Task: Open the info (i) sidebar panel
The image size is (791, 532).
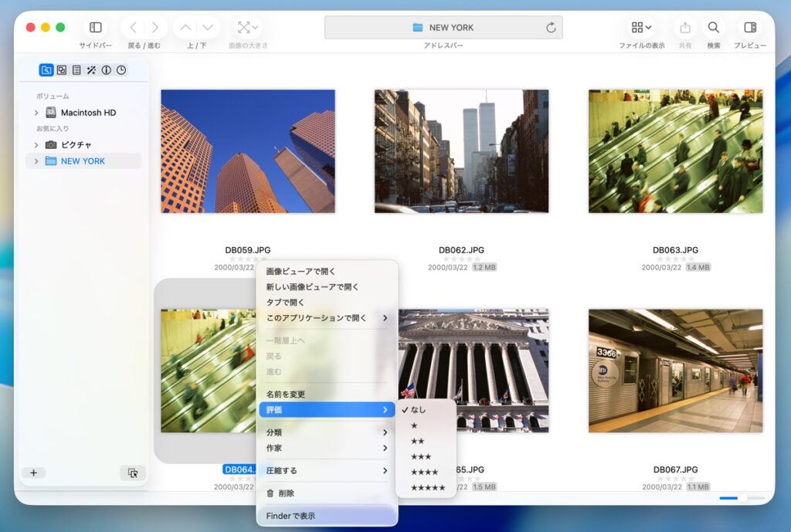Action: click(106, 70)
